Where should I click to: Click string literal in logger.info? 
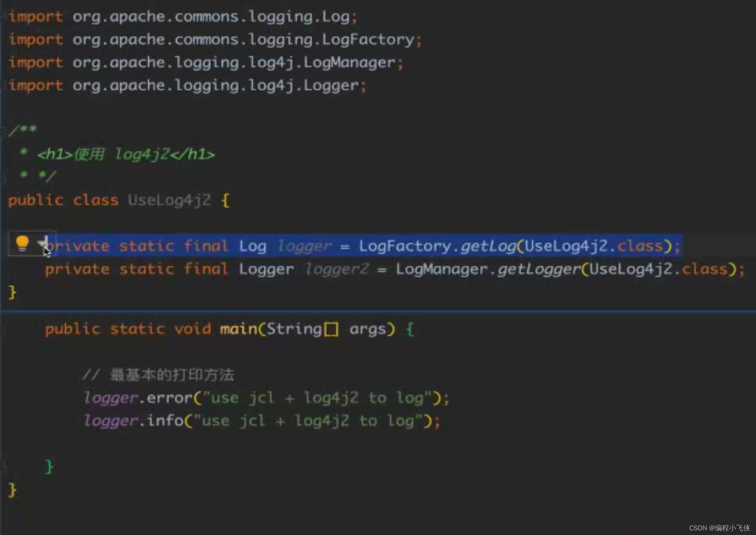308,421
